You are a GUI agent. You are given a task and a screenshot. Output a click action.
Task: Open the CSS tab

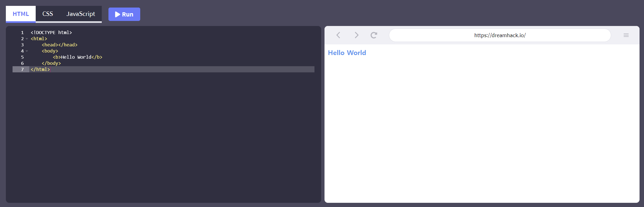pyautogui.click(x=48, y=14)
